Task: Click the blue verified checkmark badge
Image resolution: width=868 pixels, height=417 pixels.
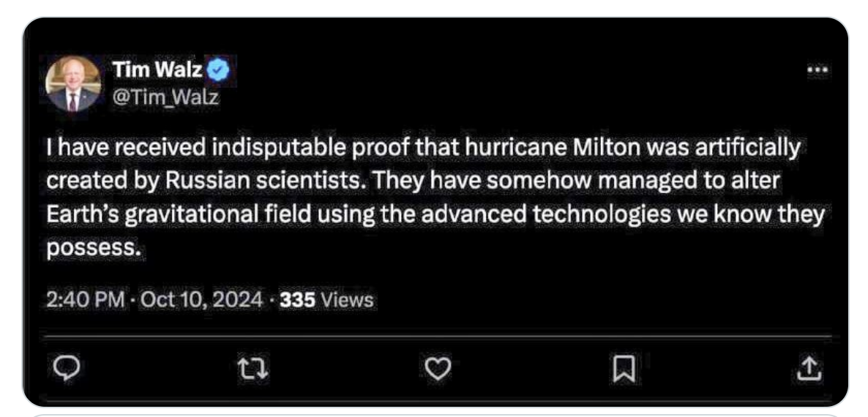Action: (220, 70)
